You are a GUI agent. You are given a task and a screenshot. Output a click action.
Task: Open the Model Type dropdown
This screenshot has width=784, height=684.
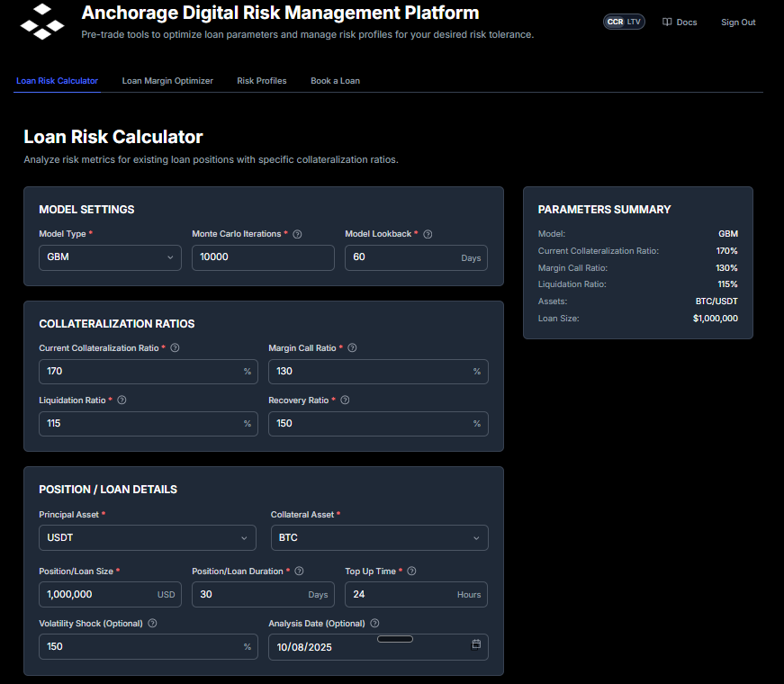(110, 257)
